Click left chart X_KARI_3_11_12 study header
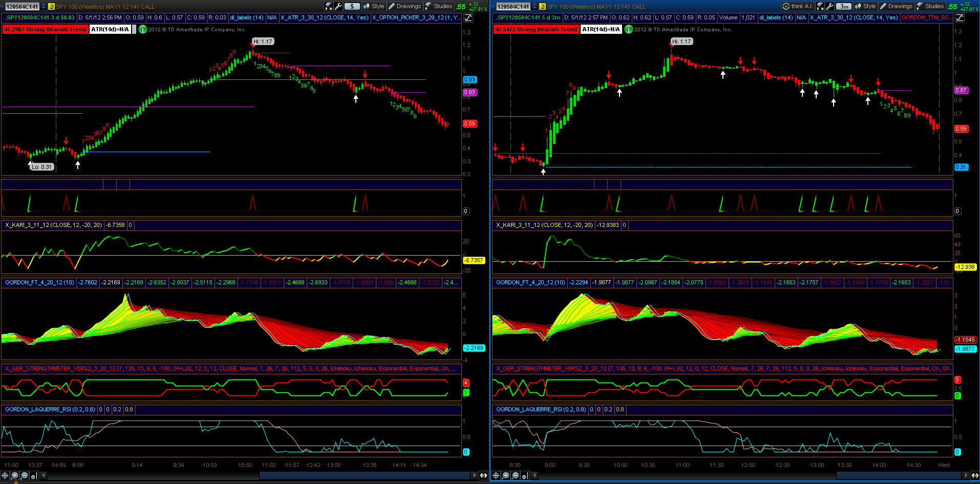Viewport: 980px width, 484px height. point(53,225)
